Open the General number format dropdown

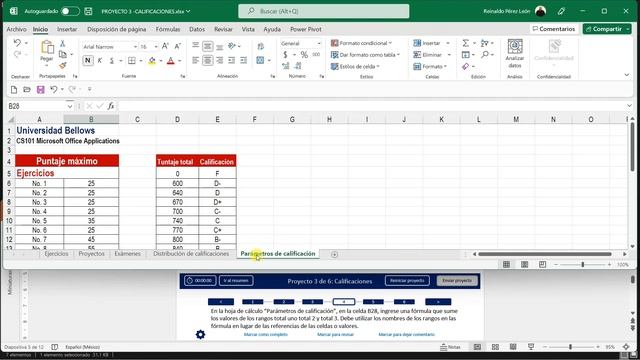319,43
